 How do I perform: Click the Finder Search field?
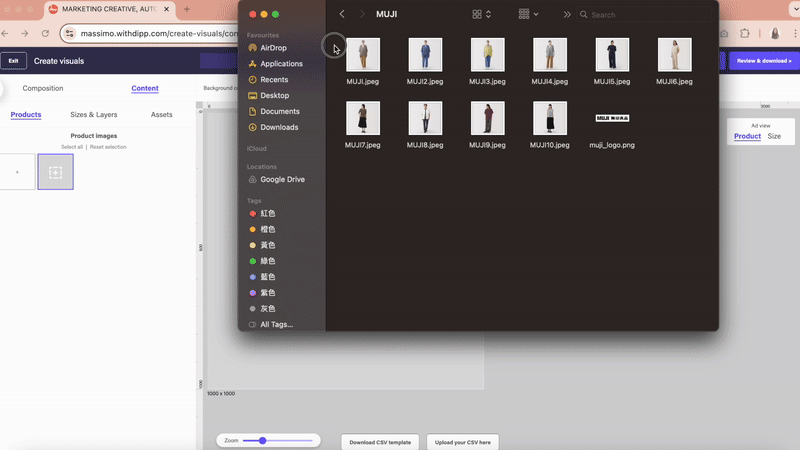click(645, 15)
